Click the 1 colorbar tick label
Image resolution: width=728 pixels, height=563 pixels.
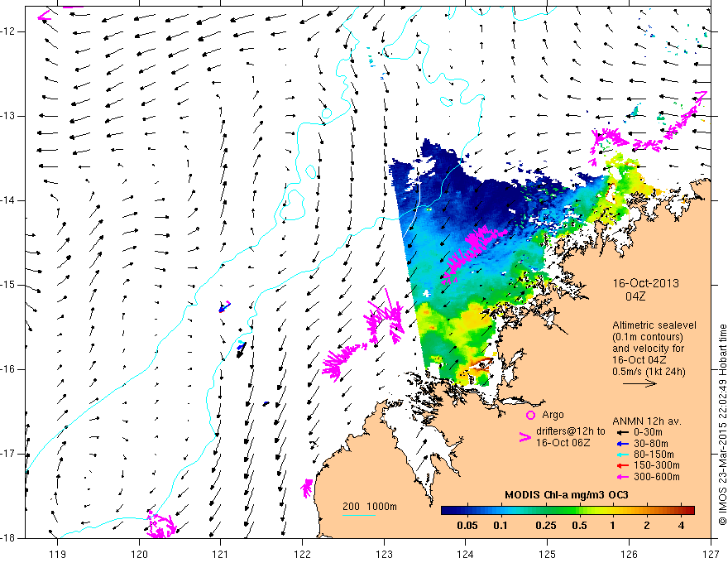[613, 526]
